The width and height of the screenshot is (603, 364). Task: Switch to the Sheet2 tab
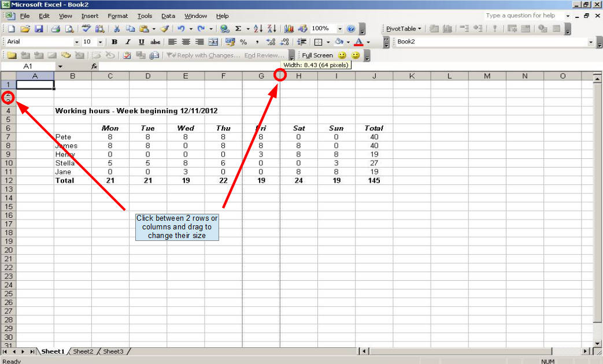tap(83, 351)
